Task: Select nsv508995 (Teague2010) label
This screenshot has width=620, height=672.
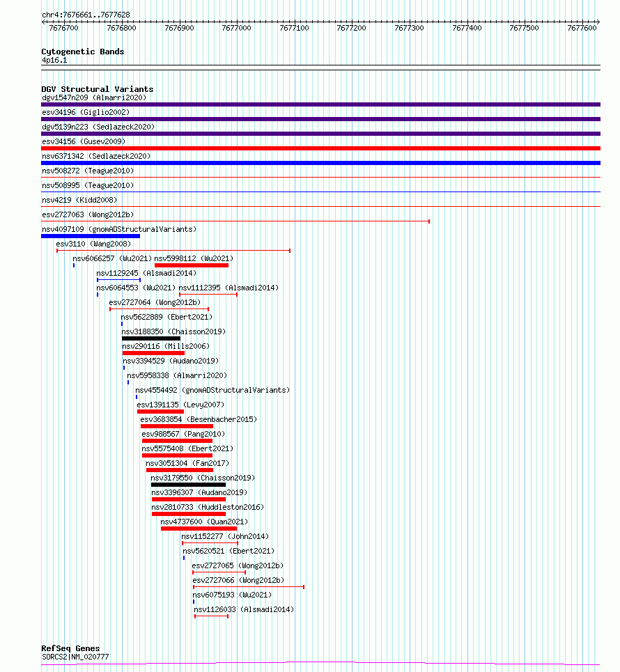Action: [x=88, y=185]
